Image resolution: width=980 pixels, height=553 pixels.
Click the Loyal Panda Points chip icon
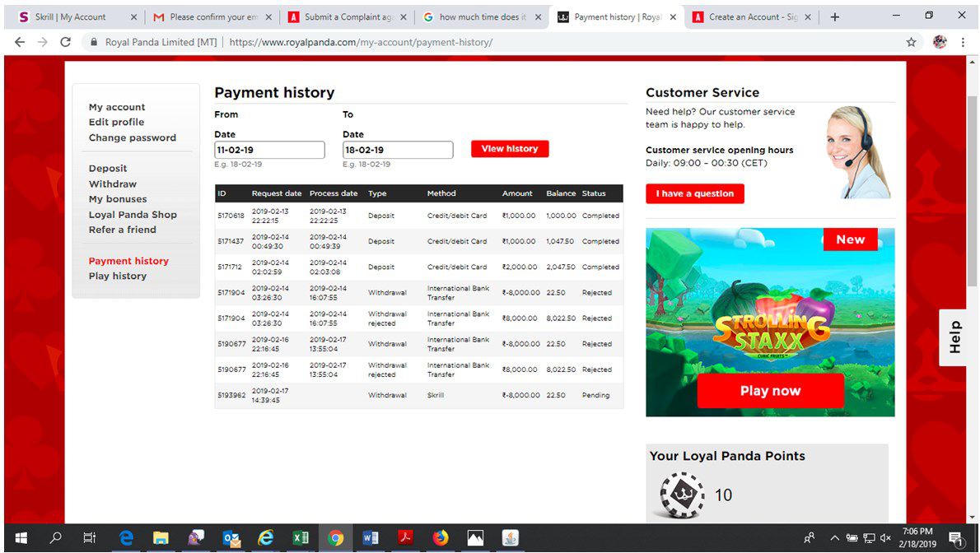[682, 495]
